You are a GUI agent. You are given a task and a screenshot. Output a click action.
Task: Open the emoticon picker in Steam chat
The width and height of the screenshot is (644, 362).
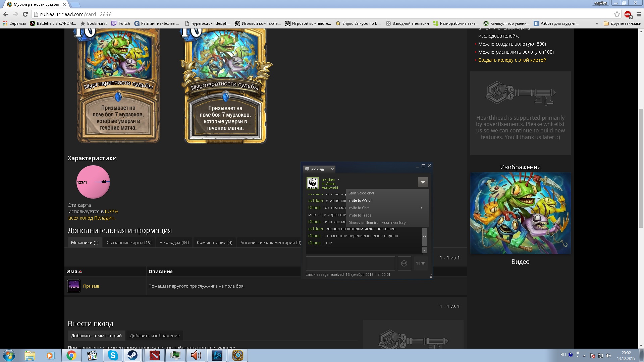404,263
